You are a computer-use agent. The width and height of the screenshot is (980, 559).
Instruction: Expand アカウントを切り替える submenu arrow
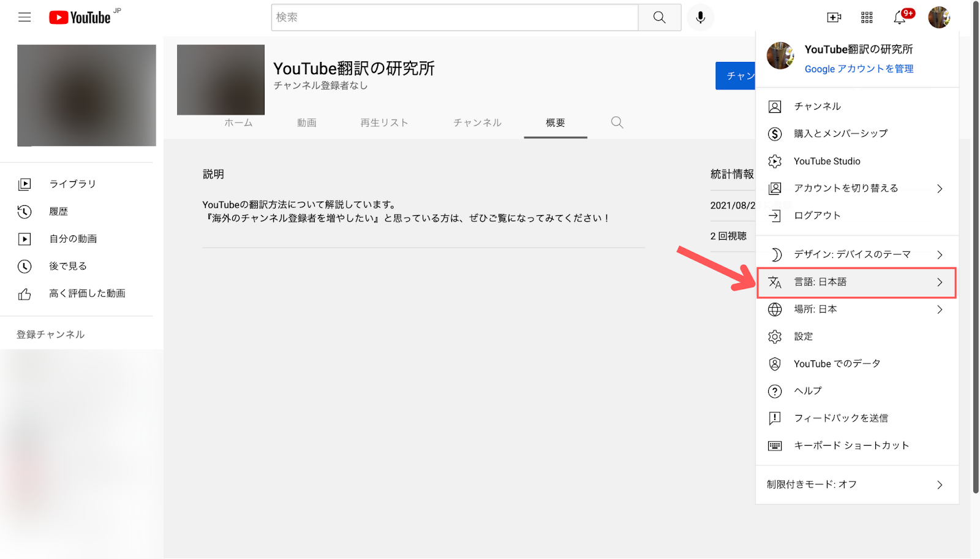[940, 189]
